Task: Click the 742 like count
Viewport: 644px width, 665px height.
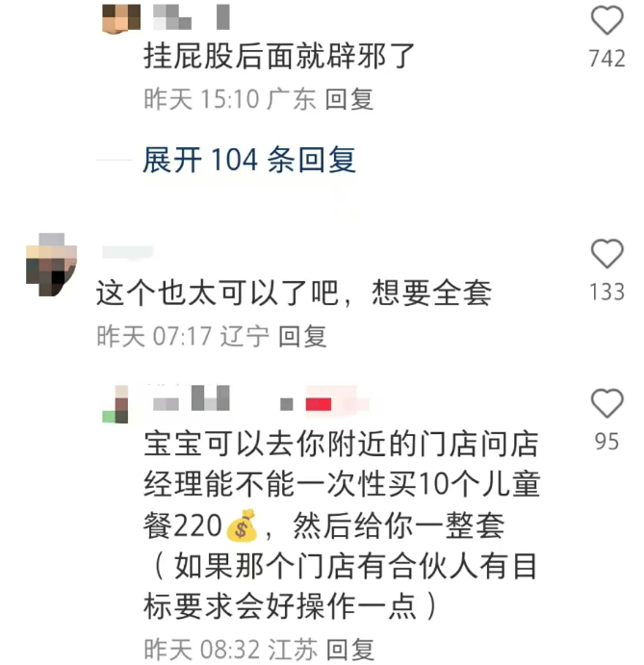Action: click(607, 59)
